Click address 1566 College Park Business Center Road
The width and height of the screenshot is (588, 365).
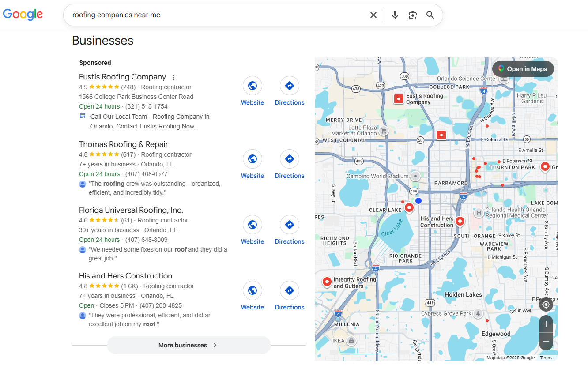(x=136, y=97)
